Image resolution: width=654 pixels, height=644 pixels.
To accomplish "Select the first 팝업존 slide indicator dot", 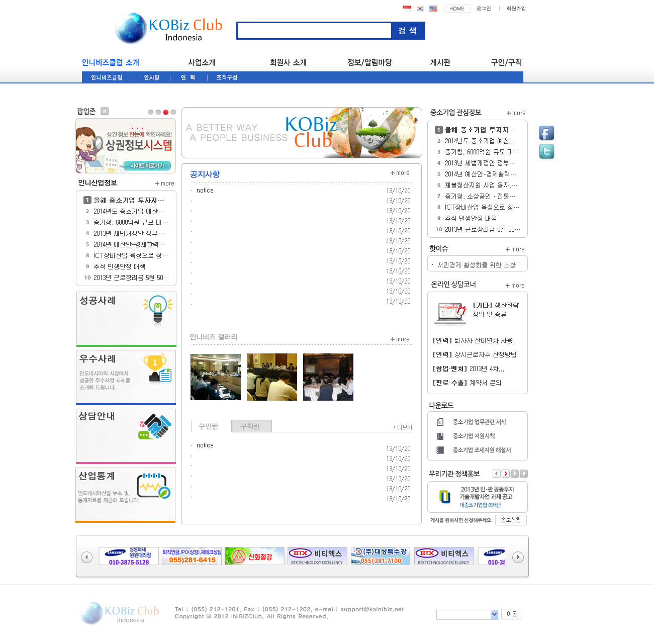I will coord(151,112).
